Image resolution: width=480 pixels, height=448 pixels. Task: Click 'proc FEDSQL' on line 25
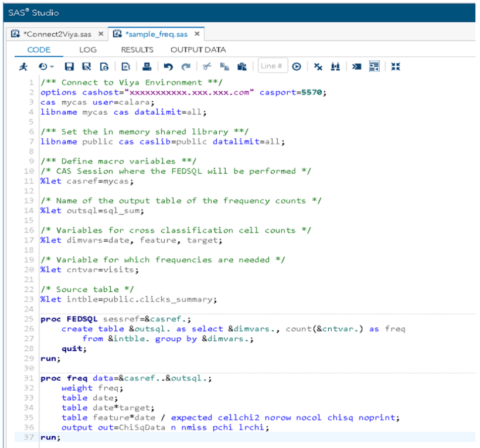(x=69, y=319)
